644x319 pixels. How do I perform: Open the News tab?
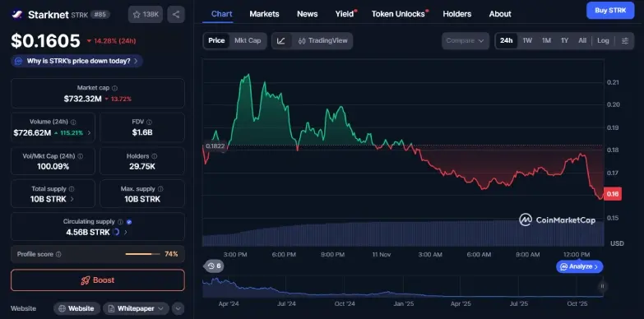[308, 14]
